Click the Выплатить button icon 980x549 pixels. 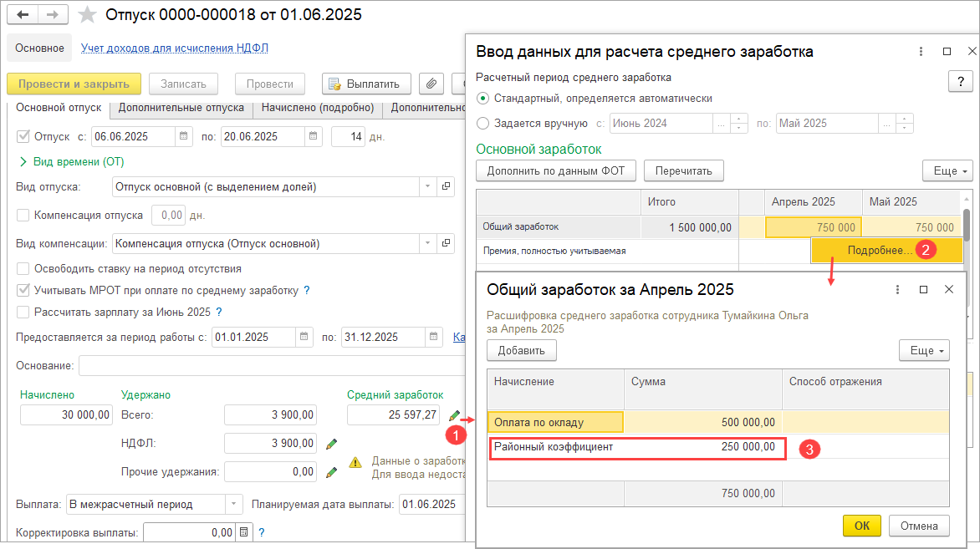point(334,84)
